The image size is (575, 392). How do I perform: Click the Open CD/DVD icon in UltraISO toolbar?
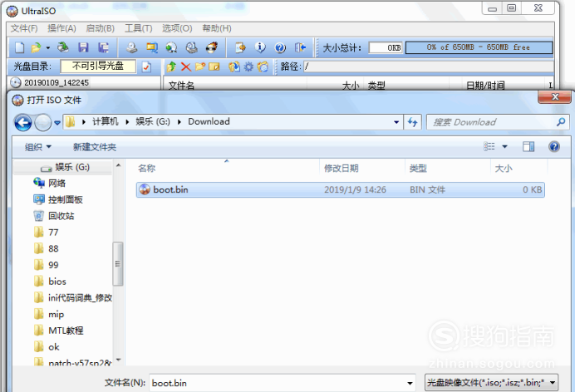click(62, 47)
